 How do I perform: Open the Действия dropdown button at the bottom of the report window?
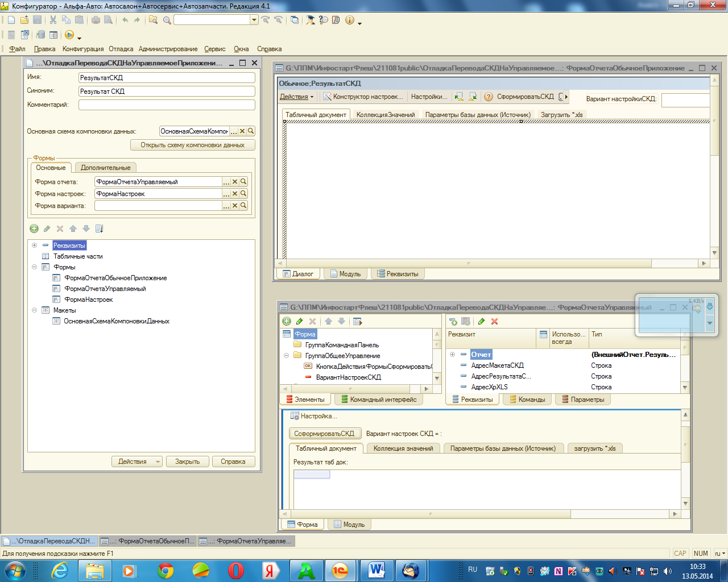136,462
